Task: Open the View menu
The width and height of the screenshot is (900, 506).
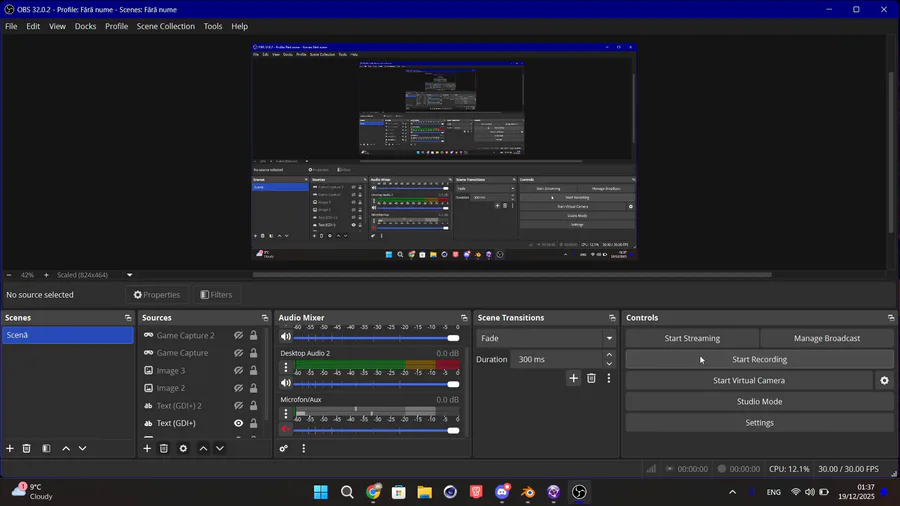Action: (57, 26)
